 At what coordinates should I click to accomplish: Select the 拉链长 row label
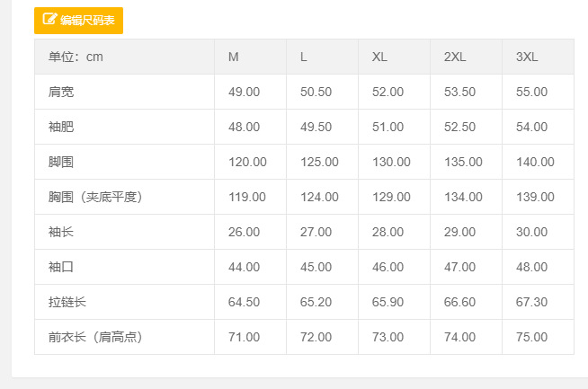coord(67,302)
